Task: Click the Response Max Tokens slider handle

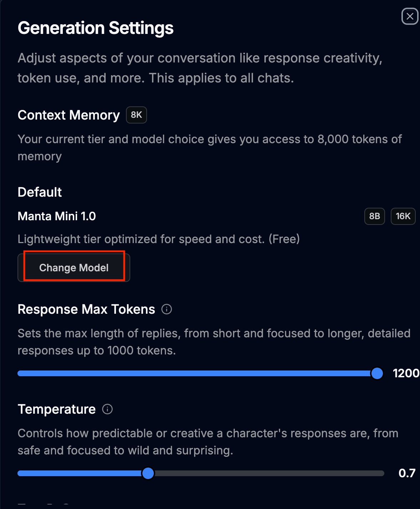Action: point(377,373)
